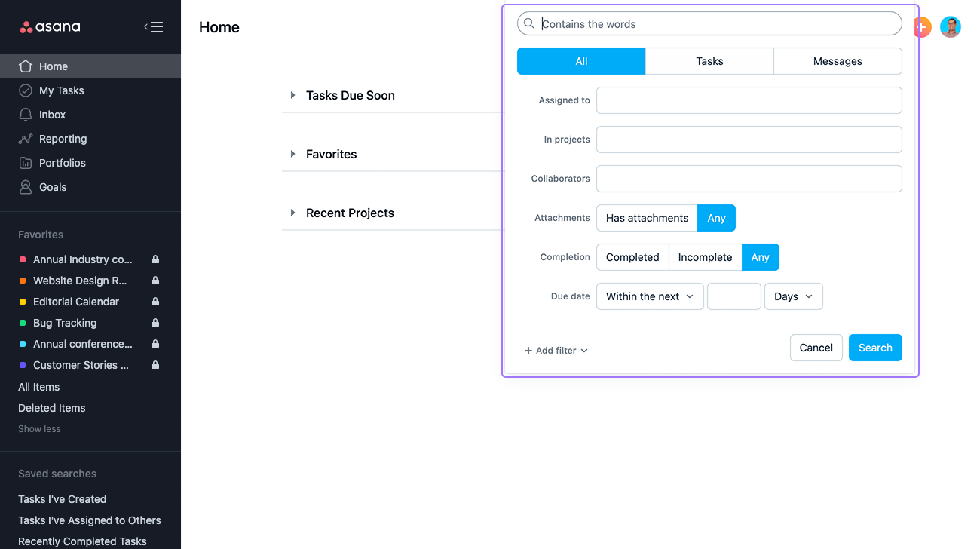
Task: Click the Portfolios folder icon
Action: tap(26, 163)
